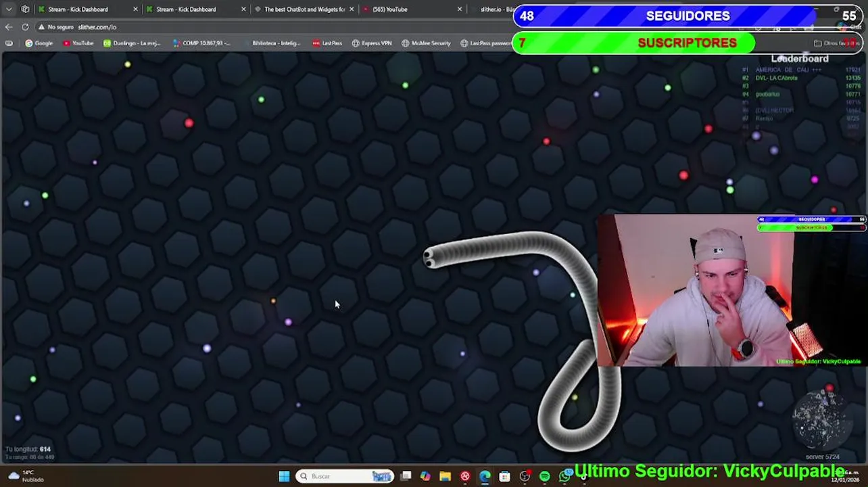The height and width of the screenshot is (487, 868).
Task: Click the SEGUIDORES follower goal bar
Action: point(689,16)
